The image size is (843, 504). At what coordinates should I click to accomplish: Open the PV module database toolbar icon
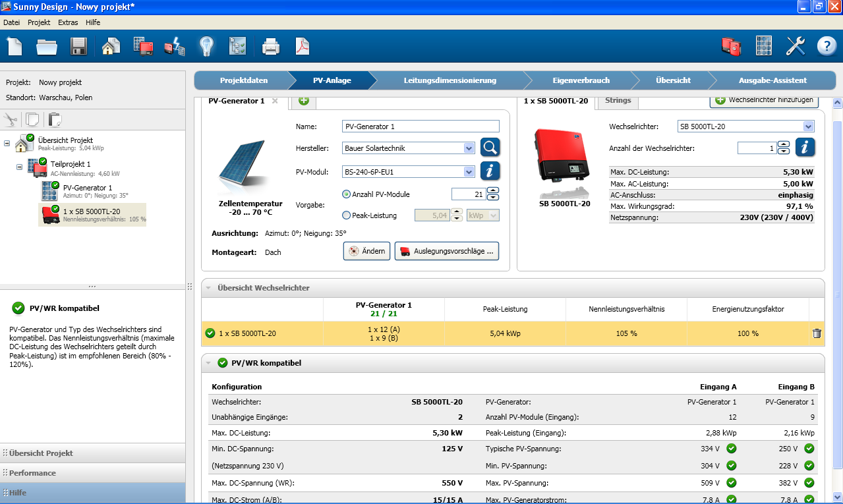[x=764, y=46]
